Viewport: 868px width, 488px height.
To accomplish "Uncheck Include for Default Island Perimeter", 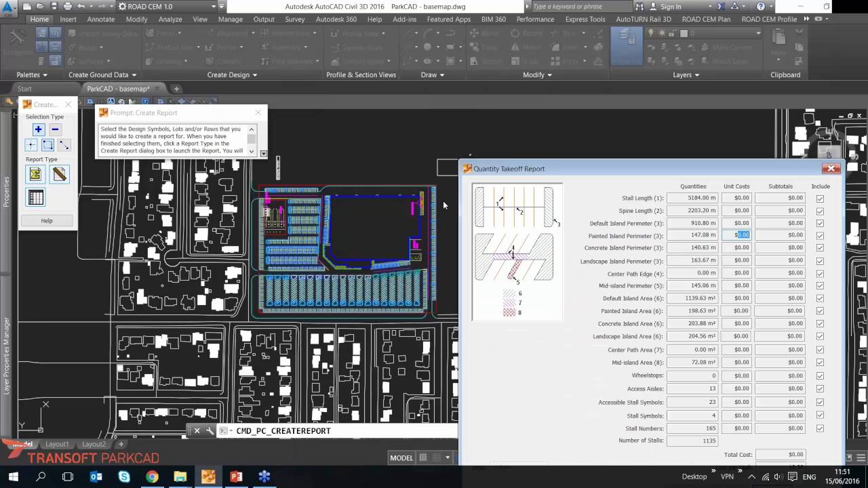I will pyautogui.click(x=820, y=223).
